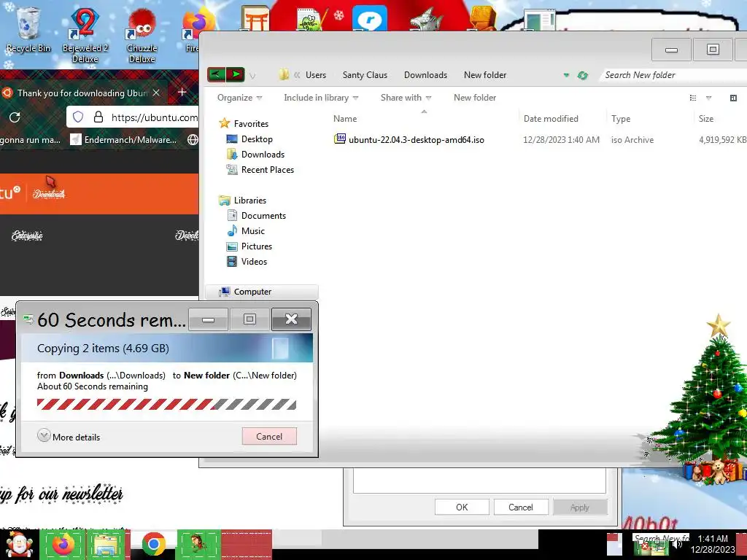Open Google Chrome from the taskbar
747x560 pixels.
[x=153, y=545]
